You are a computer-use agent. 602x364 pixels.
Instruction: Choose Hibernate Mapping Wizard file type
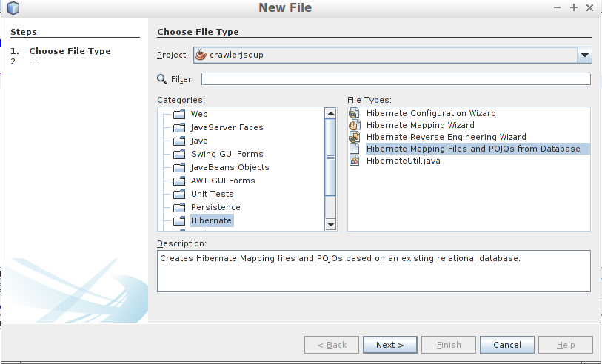click(x=421, y=125)
